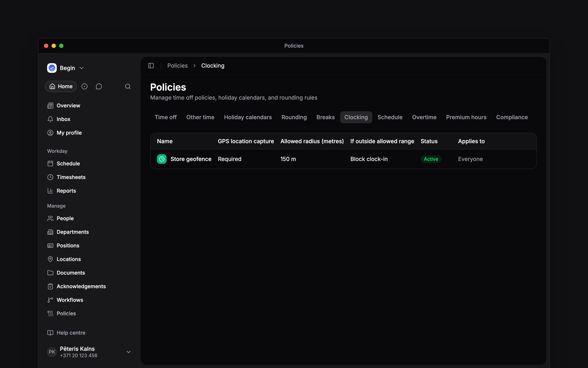Screen dimensions: 588x368
Task: Switch to the Time off tab
Action: point(166,117)
